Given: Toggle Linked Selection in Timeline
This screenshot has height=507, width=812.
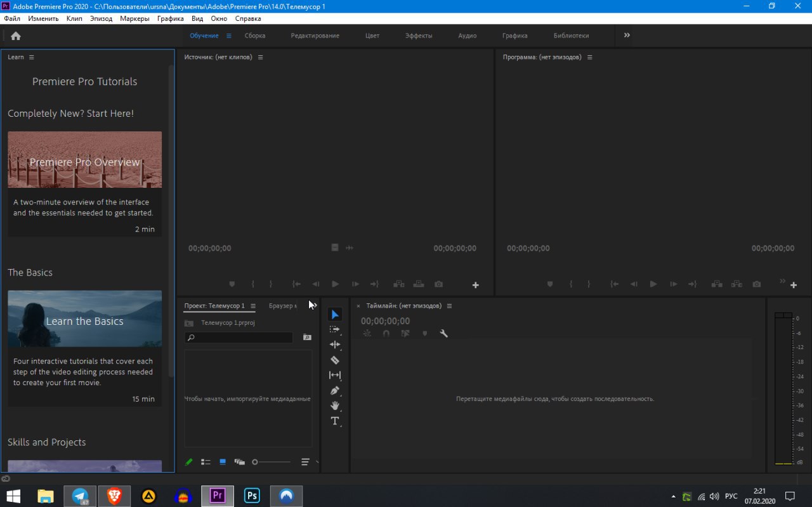Looking at the screenshot, I should (x=405, y=333).
